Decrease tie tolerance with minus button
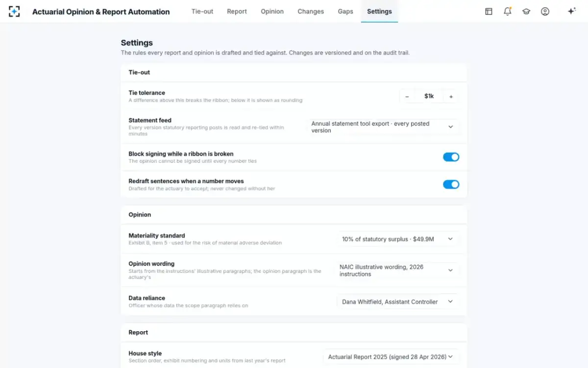 [x=407, y=97]
